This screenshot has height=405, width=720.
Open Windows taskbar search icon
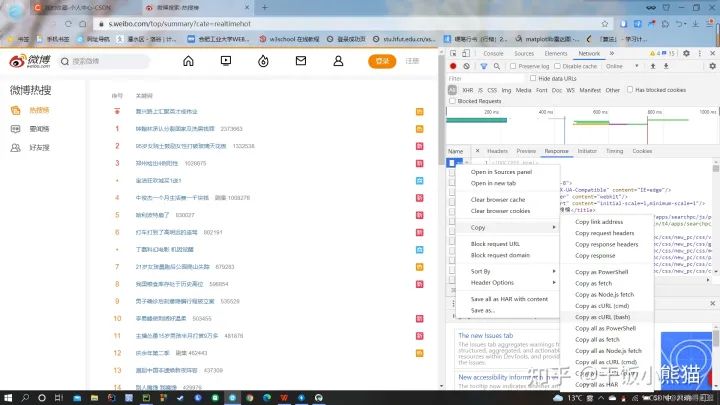click(25, 398)
